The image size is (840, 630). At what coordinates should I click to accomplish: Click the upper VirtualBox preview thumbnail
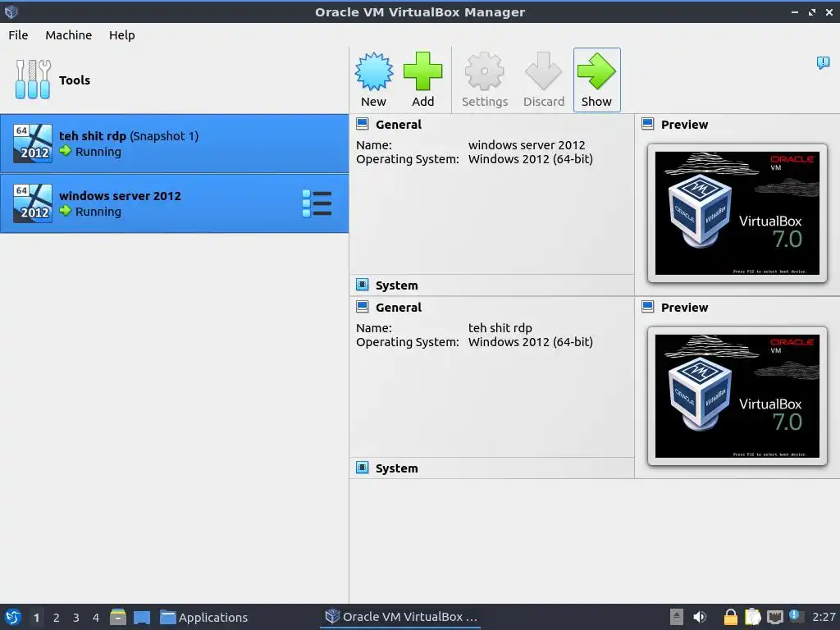(737, 213)
